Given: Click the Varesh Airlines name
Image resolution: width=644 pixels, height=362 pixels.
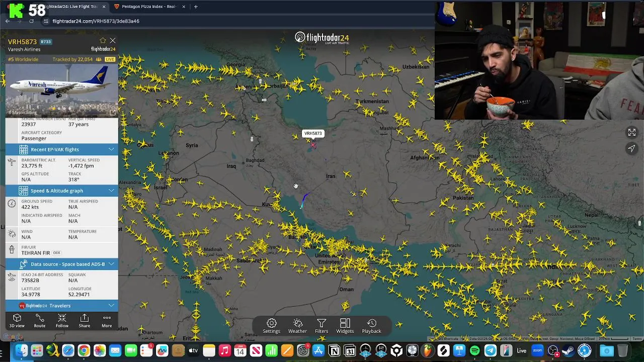Looking at the screenshot, I should (x=24, y=49).
